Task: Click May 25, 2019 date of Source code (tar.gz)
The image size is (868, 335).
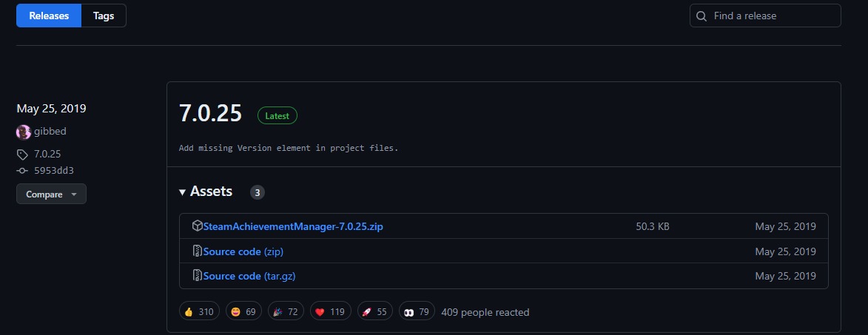Action: coord(785,276)
